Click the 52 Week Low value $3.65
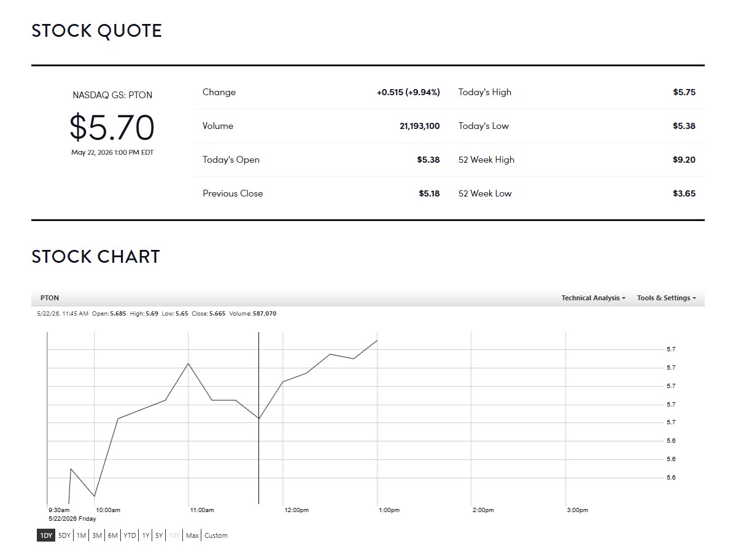Viewport: 741px width, 560px height. click(684, 193)
